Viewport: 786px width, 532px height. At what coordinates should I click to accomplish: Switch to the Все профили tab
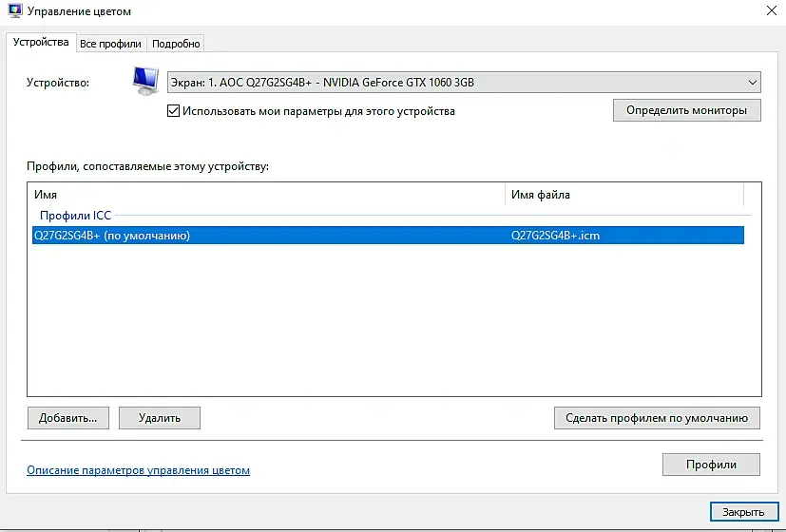coord(111,44)
